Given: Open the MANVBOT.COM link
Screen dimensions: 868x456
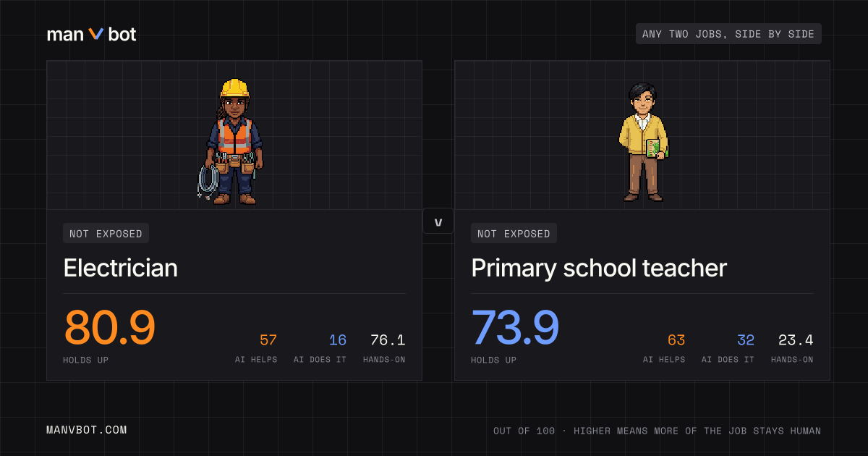Looking at the screenshot, I should pos(87,430).
